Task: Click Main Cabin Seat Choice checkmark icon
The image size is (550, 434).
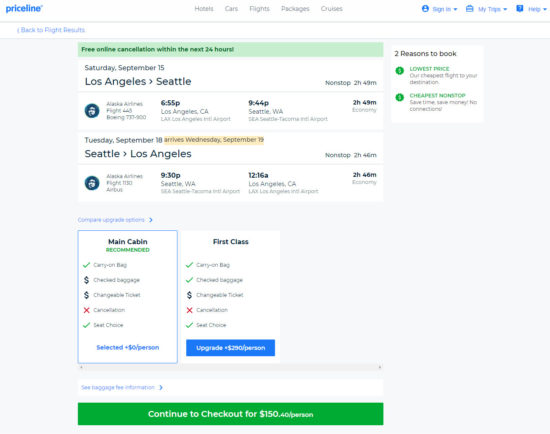Action: click(x=86, y=325)
